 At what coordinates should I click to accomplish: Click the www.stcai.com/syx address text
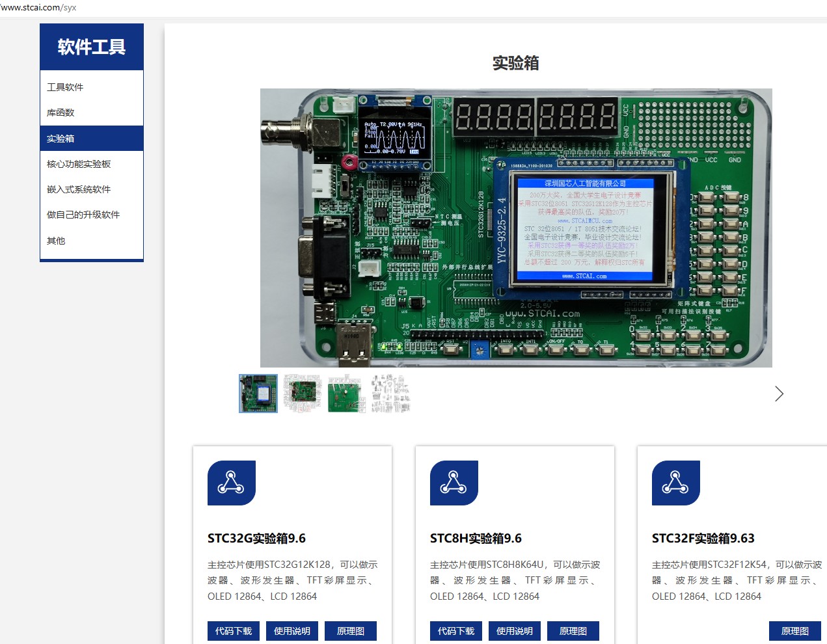click(38, 8)
